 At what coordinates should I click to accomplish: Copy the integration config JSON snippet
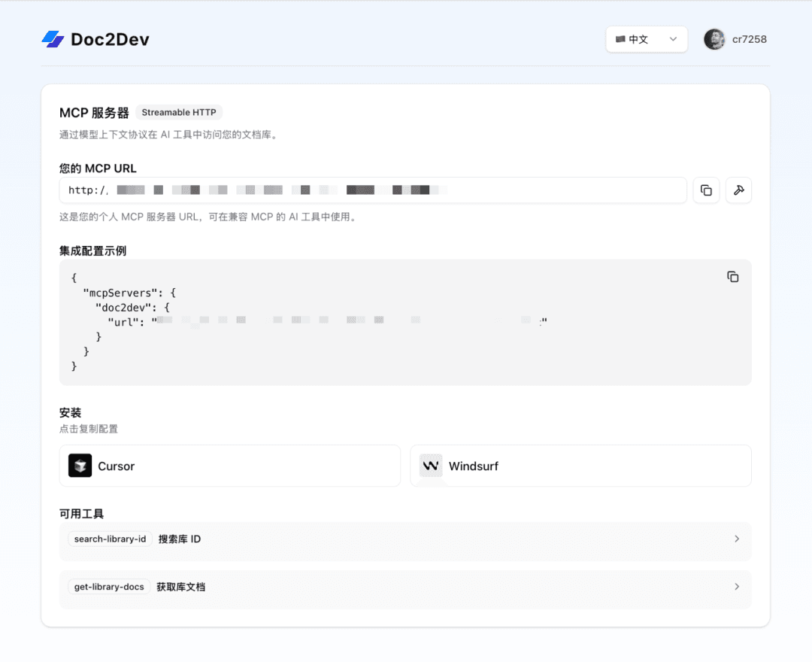[x=732, y=277]
